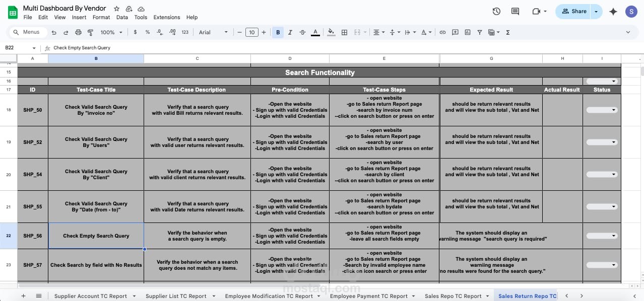Screen dimensions: 644x301
Task: Click the formula bar text
Action: point(82,48)
